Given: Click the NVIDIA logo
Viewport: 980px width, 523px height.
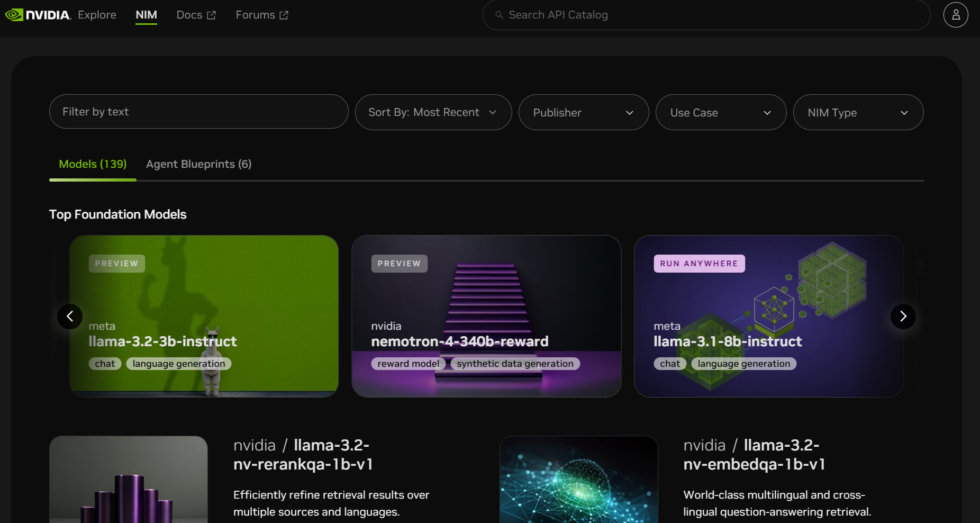Looking at the screenshot, I should pyautogui.click(x=38, y=15).
